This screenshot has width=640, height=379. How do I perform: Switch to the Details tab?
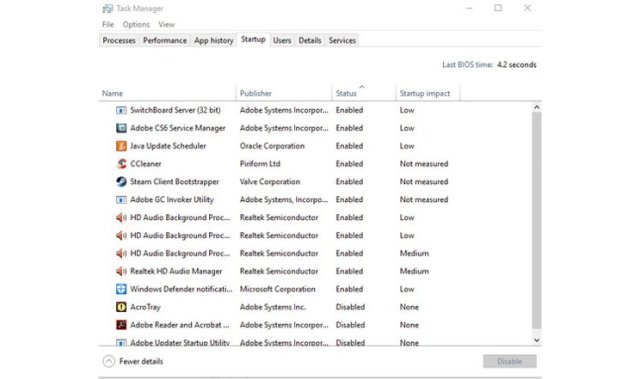[x=310, y=40]
